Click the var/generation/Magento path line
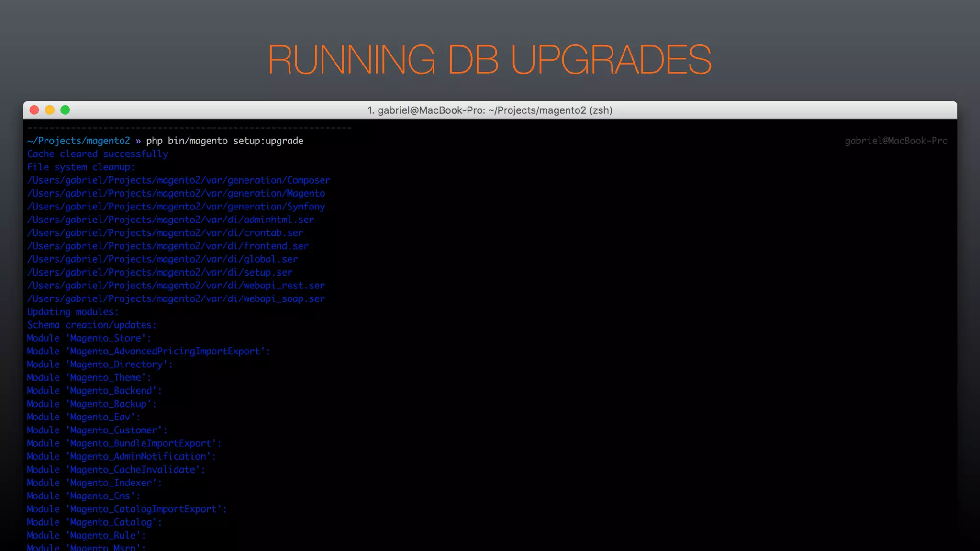Image resolution: width=980 pixels, height=551 pixels. (176, 193)
